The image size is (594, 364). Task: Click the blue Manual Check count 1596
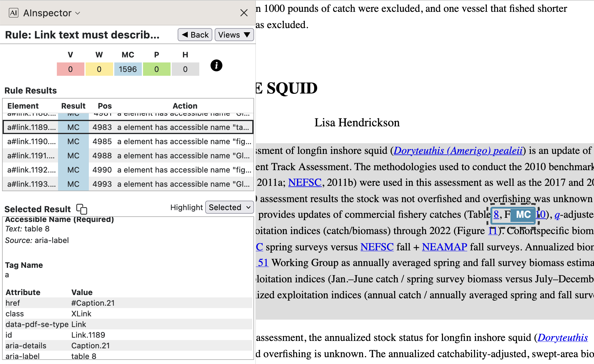point(128,69)
